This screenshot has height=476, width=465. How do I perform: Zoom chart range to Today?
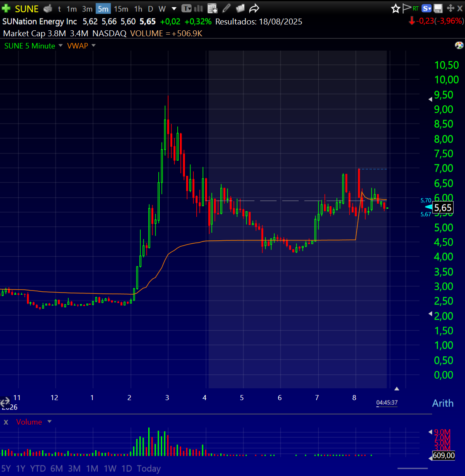tap(149, 468)
